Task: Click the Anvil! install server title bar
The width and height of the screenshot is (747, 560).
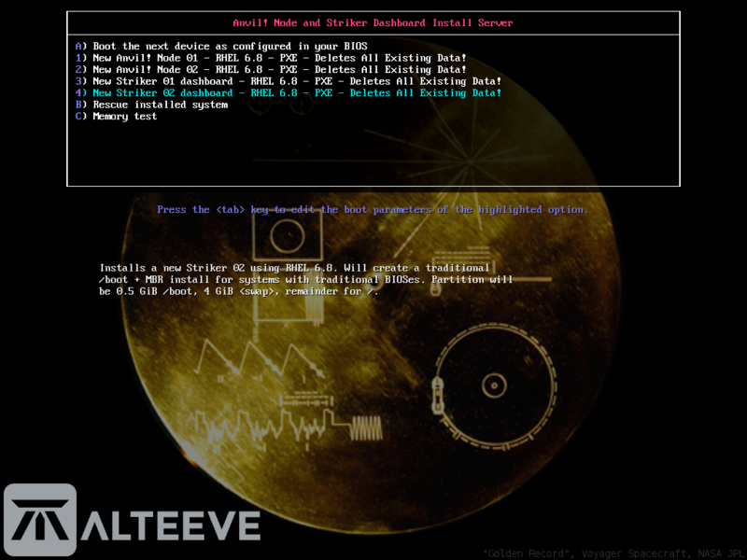Action: click(373, 22)
